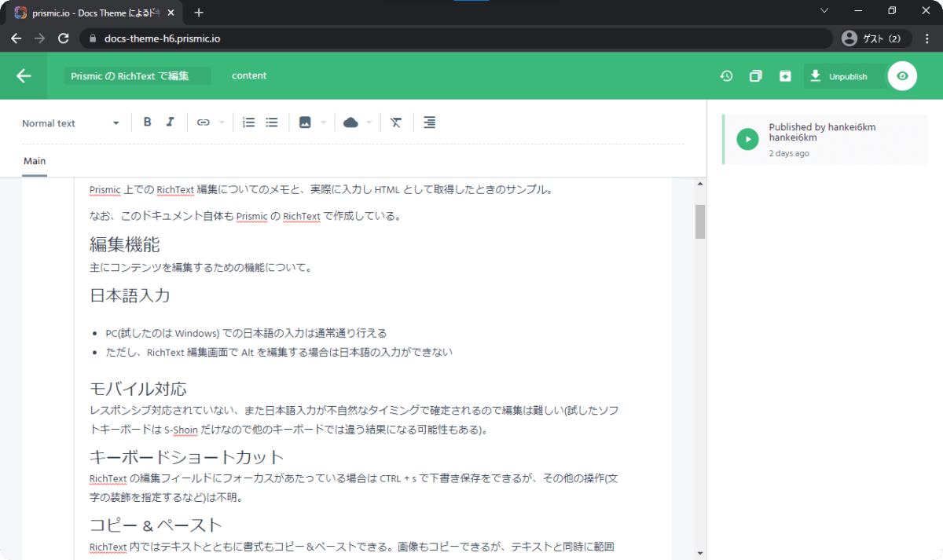Viewport: 943px width, 560px height.
Task: Click scrollbar up arrow in editor
Action: coord(699,184)
